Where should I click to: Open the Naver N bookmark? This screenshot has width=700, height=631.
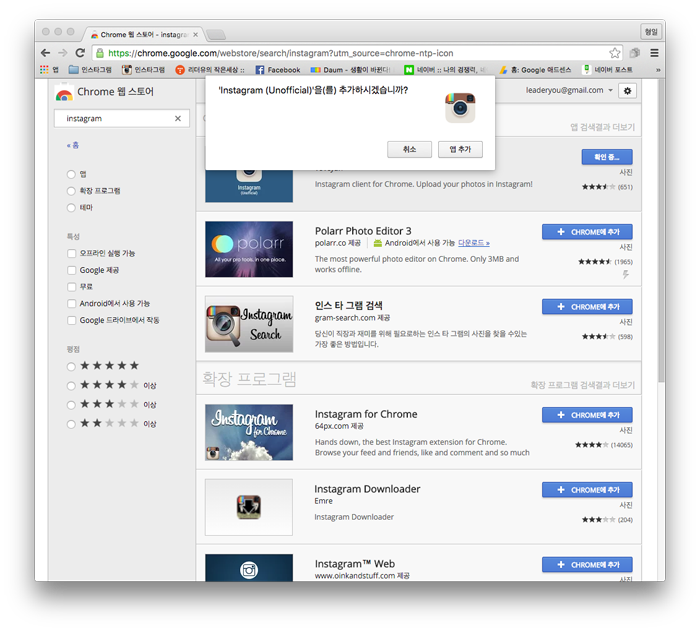tap(444, 70)
